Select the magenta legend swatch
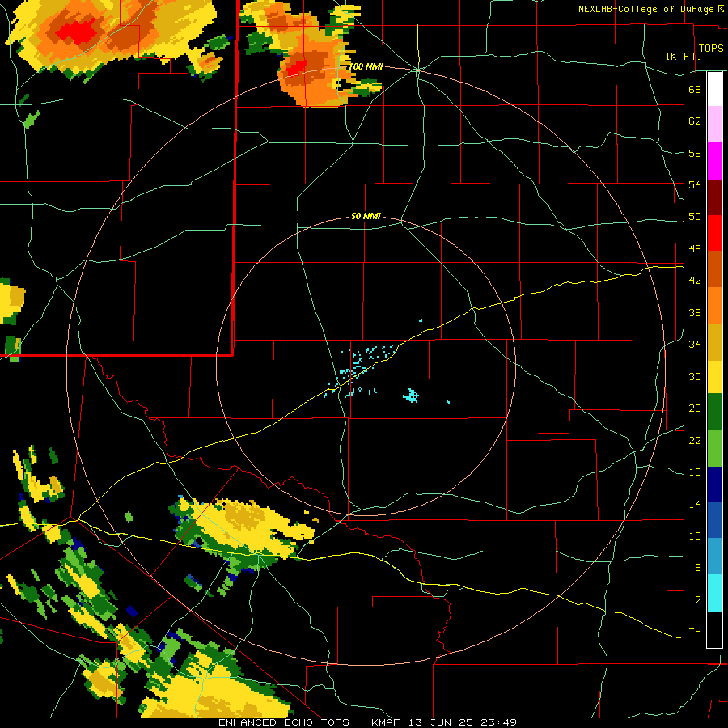728x728 pixels. (x=714, y=161)
